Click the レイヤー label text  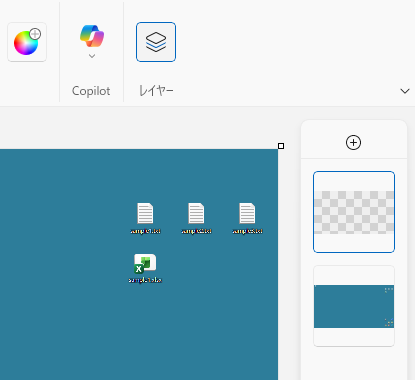[156, 91]
